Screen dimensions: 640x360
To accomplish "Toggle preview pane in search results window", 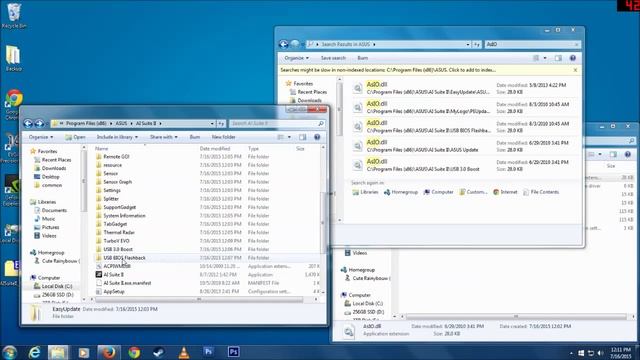I will (x=558, y=58).
